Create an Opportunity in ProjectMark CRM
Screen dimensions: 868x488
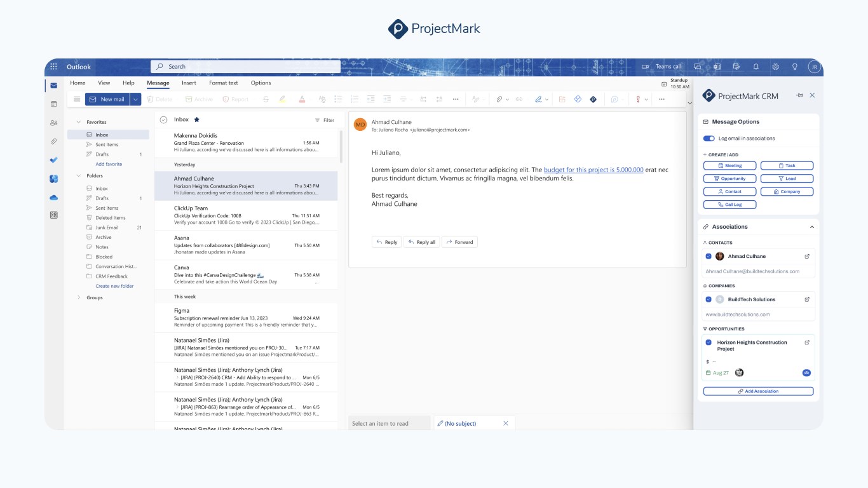[x=729, y=179]
